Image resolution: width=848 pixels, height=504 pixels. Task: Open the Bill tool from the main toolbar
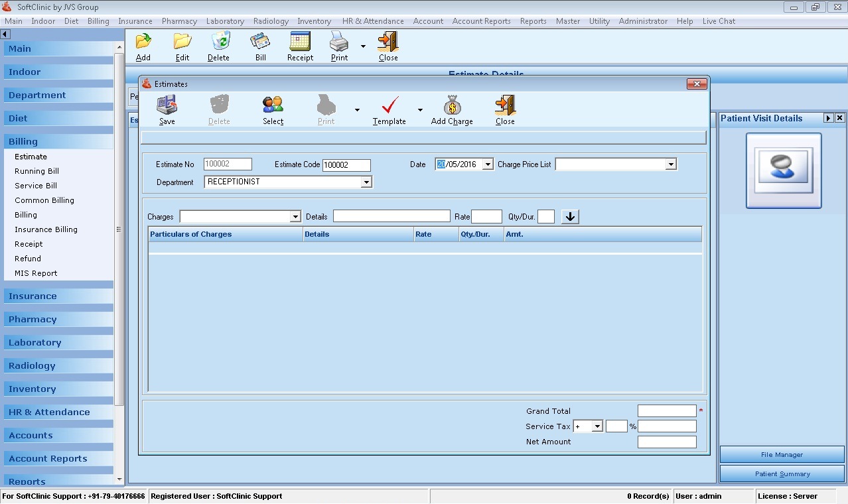[x=259, y=45]
